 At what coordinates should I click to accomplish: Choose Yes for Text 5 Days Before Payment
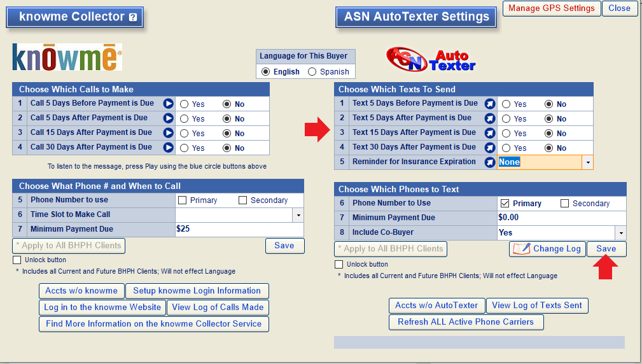[506, 104]
